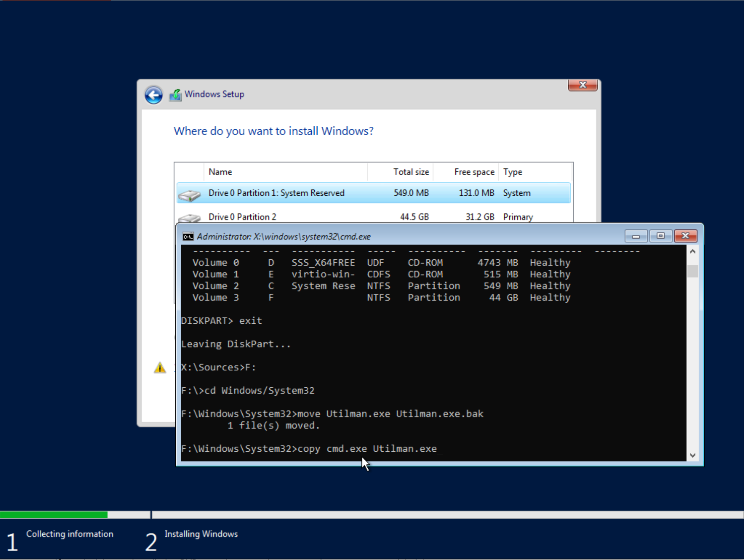This screenshot has width=744, height=560.
Task: Click the 'DISKPART> exit' line
Action: click(x=222, y=321)
